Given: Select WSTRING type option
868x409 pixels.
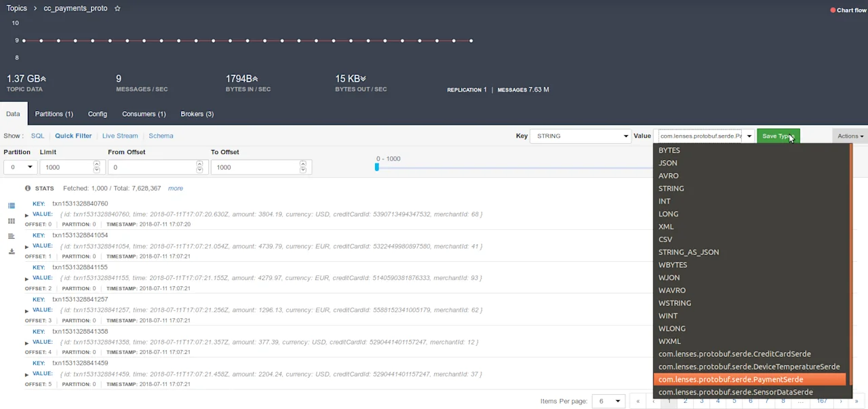Looking at the screenshot, I should (749, 303).
